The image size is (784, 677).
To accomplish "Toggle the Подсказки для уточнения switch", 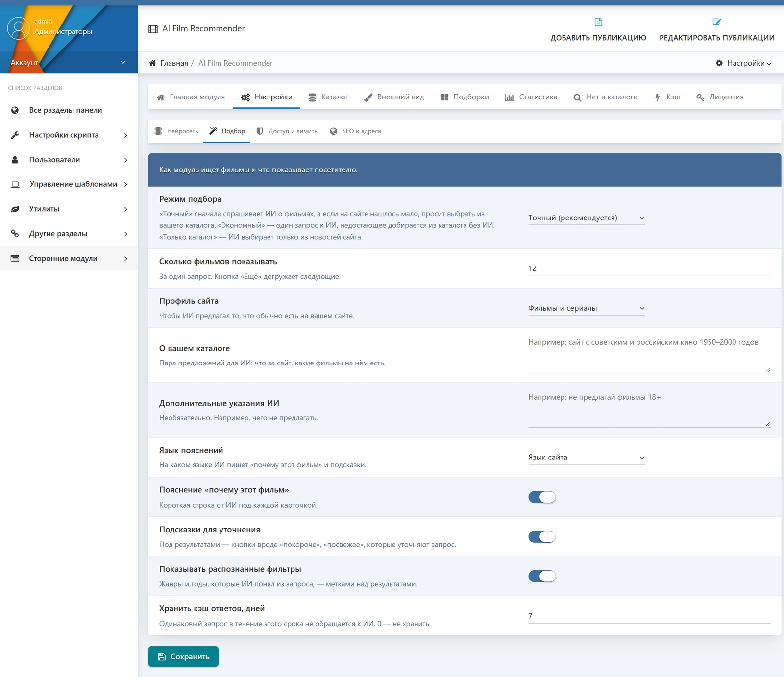I will [542, 537].
